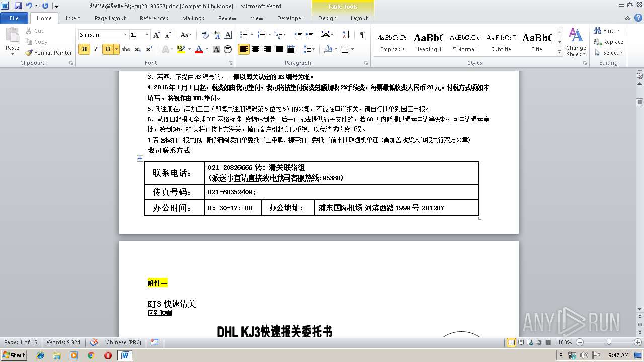
Task: Click the Paste icon
Action: tap(12, 35)
